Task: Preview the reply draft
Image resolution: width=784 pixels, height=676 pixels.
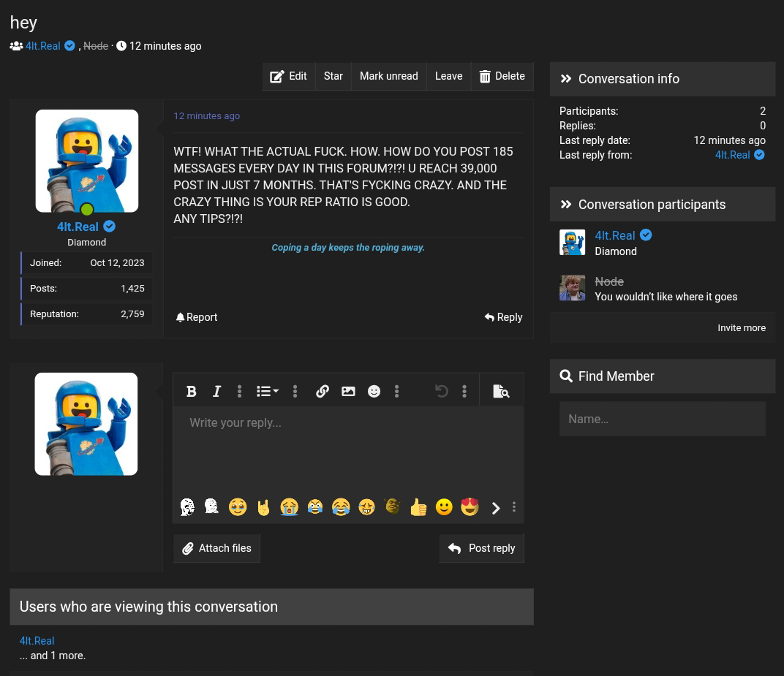Action: click(x=501, y=392)
